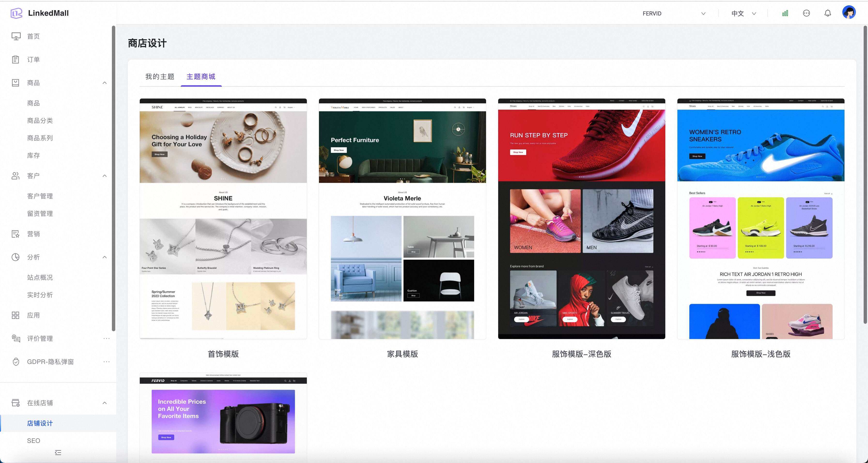
Task: Open the green analytics chart icon
Action: [x=785, y=13]
